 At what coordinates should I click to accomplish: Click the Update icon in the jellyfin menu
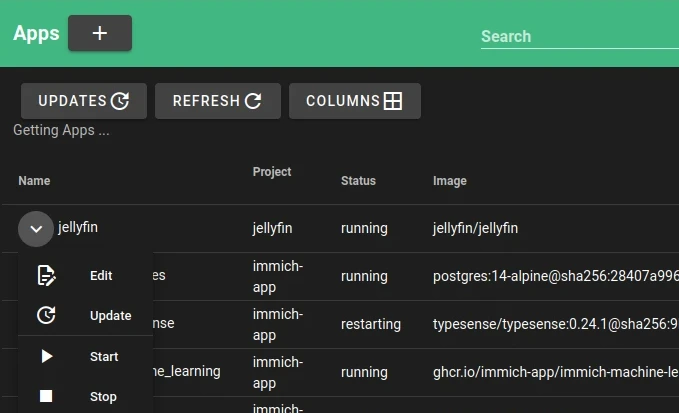coord(46,316)
